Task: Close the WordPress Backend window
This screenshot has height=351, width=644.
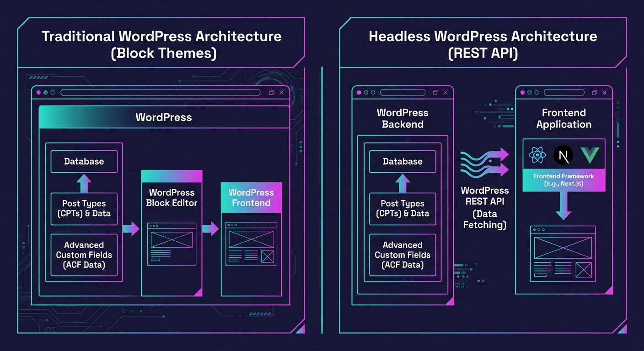Action: (x=445, y=92)
